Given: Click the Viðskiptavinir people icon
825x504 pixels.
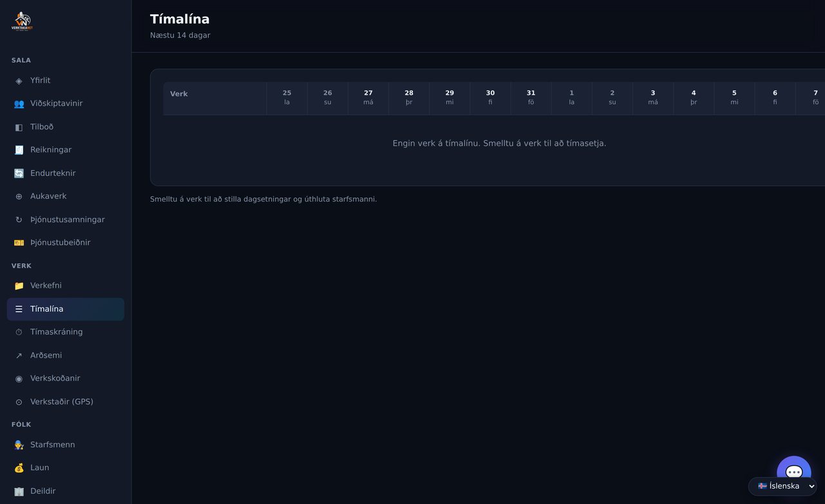Looking at the screenshot, I should click(x=19, y=104).
